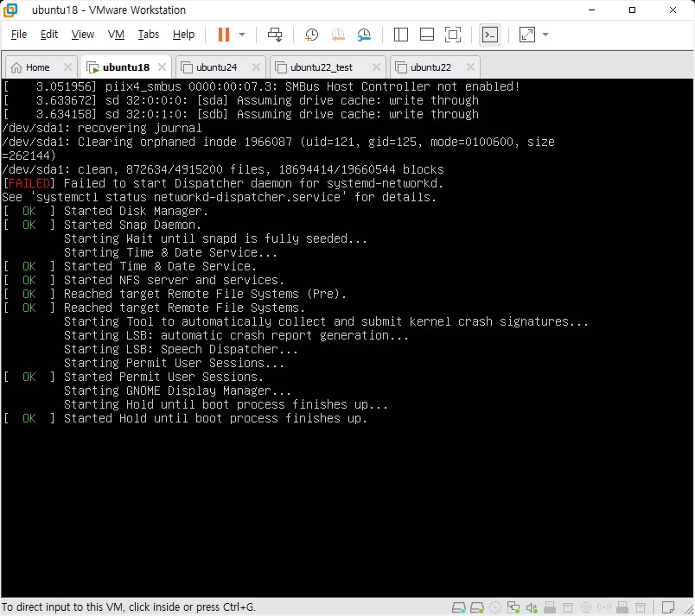
Task: Open the View menu
Action: pyautogui.click(x=82, y=35)
